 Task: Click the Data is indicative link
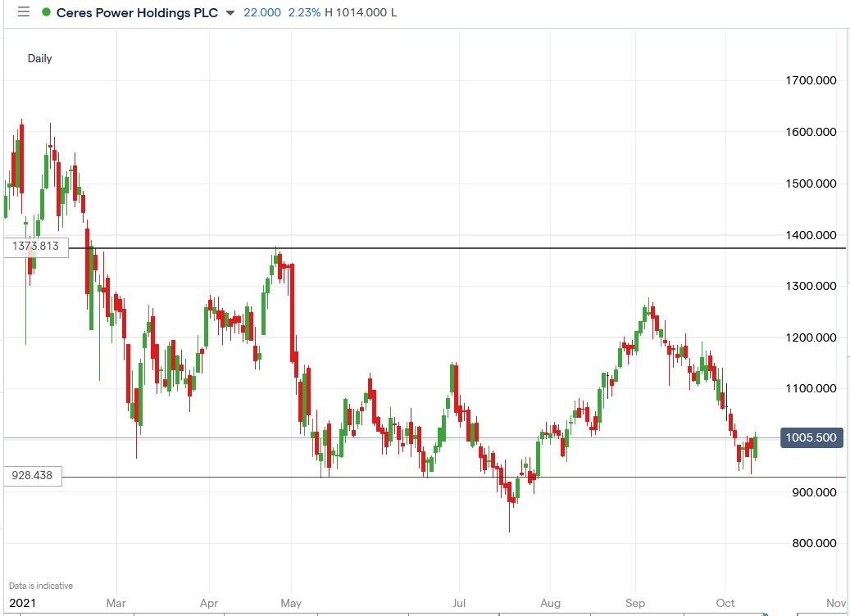(41, 585)
